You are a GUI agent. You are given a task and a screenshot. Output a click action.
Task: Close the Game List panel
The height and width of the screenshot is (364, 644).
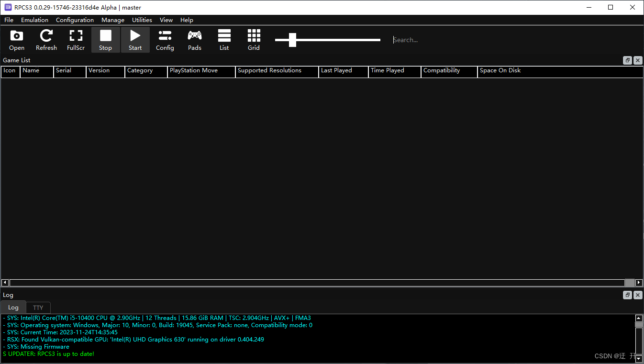(x=638, y=60)
